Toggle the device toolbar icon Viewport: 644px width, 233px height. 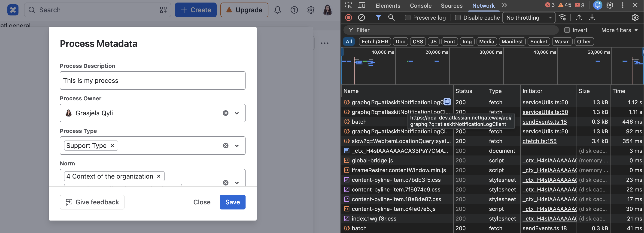click(x=361, y=5)
